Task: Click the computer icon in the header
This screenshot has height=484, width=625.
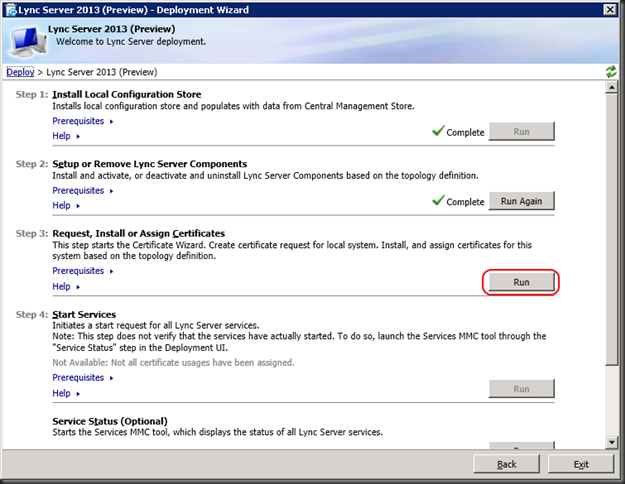Action: [x=28, y=41]
